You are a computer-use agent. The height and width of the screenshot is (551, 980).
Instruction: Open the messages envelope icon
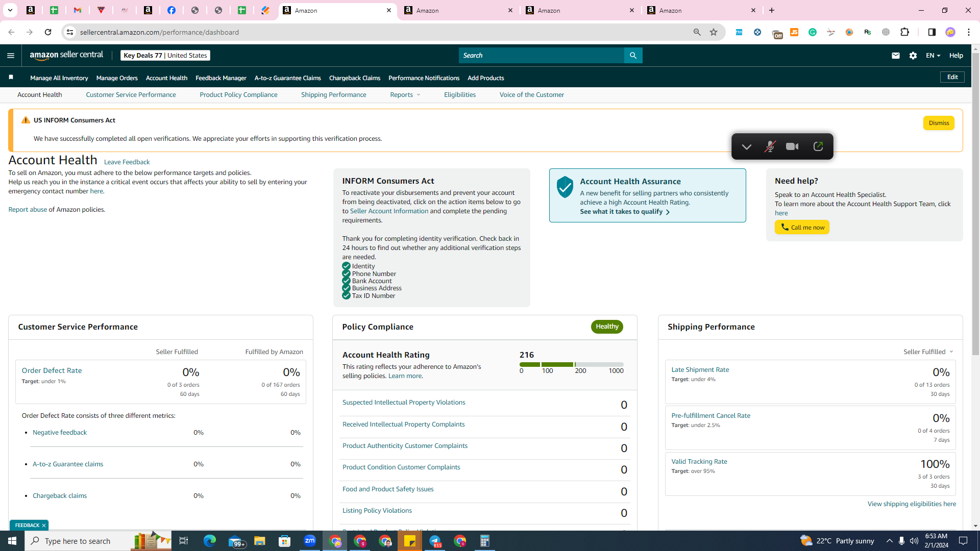(896, 56)
